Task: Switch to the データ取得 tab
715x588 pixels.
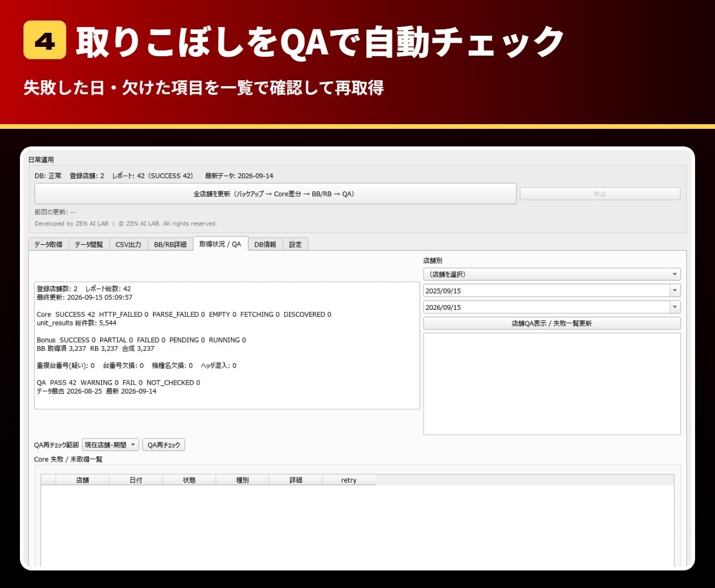Action: [x=48, y=245]
